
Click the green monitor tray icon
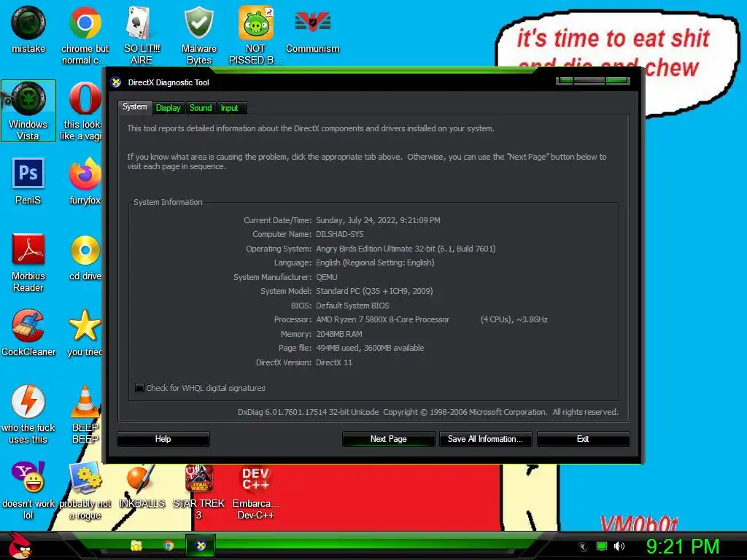coord(602,546)
